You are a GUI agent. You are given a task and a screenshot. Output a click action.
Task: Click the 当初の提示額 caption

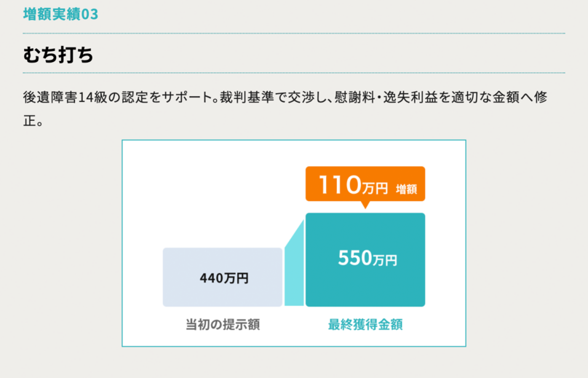223,325
